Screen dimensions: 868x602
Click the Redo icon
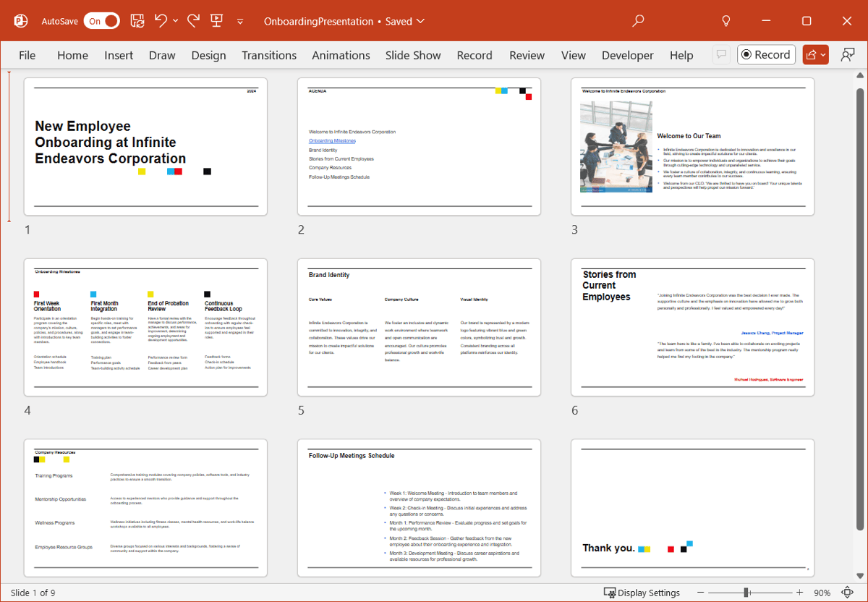(193, 20)
